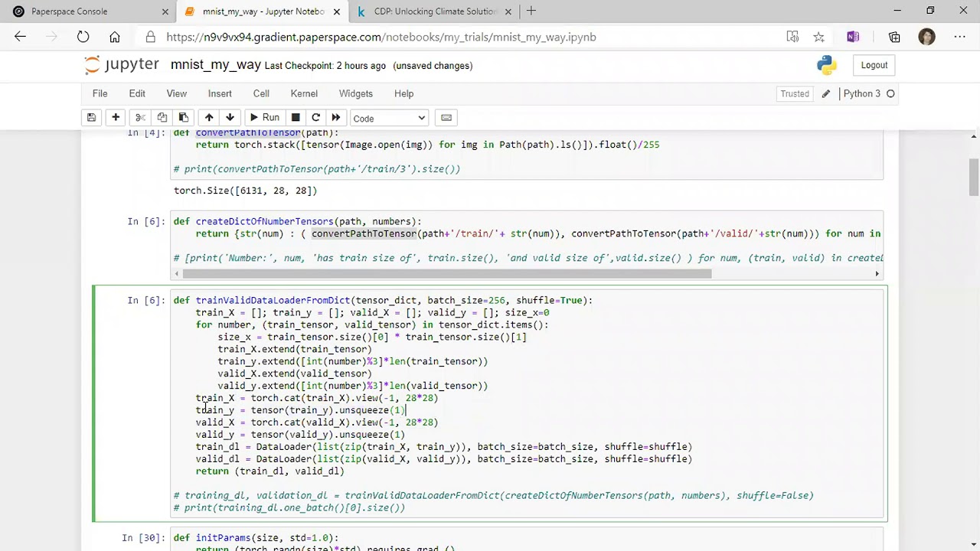This screenshot has width=980, height=551.
Task: Click the def trainValidDataLoaderFromDict line
Action: 383,301
